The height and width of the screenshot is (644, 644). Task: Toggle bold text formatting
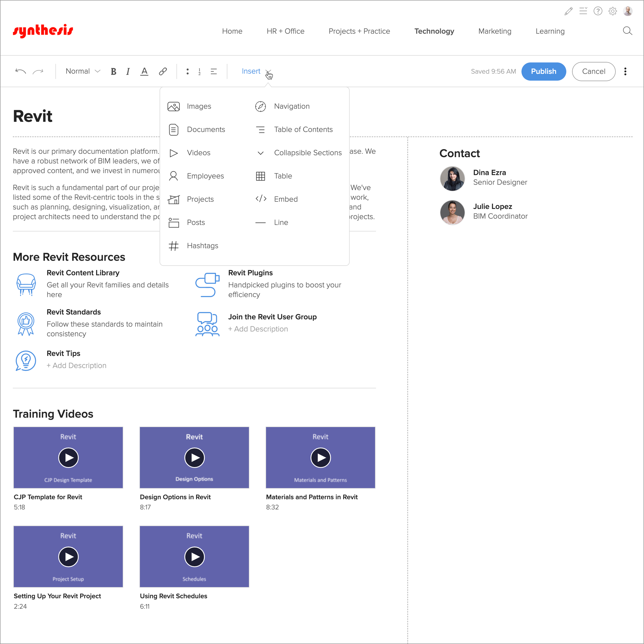coord(113,71)
